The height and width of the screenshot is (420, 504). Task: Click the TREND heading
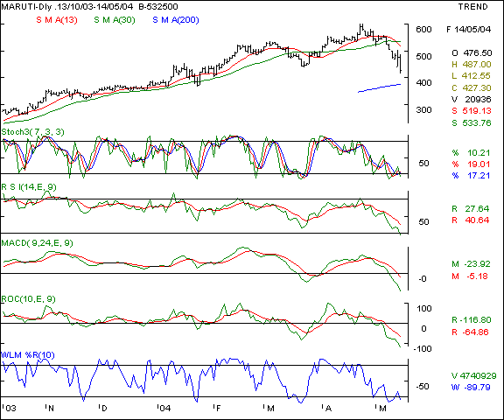pyautogui.click(x=472, y=6)
